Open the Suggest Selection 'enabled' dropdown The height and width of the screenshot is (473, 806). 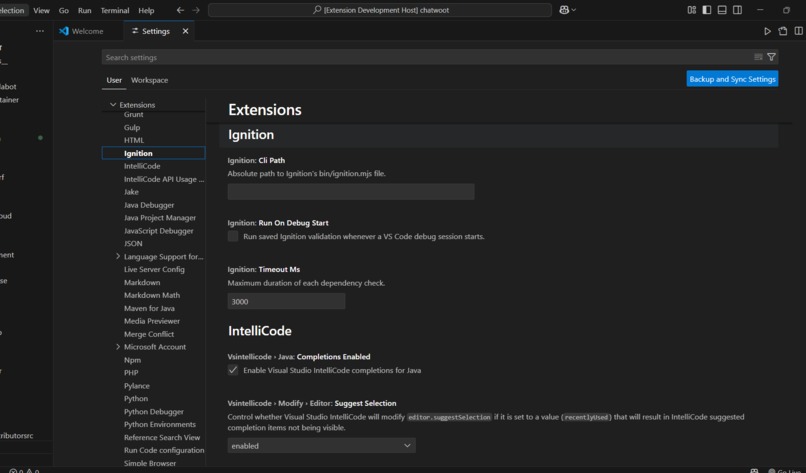321,446
